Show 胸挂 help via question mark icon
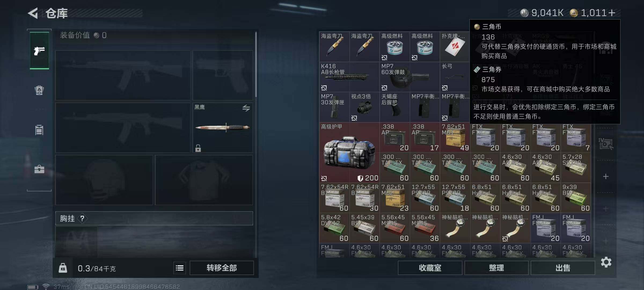The height and width of the screenshot is (290, 644). click(82, 219)
